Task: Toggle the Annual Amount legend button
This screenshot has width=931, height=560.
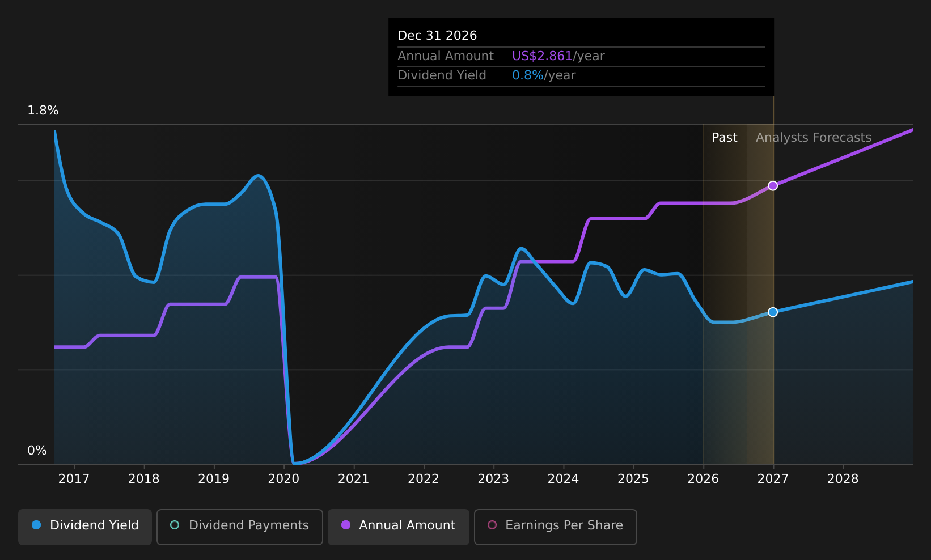Action: click(399, 527)
